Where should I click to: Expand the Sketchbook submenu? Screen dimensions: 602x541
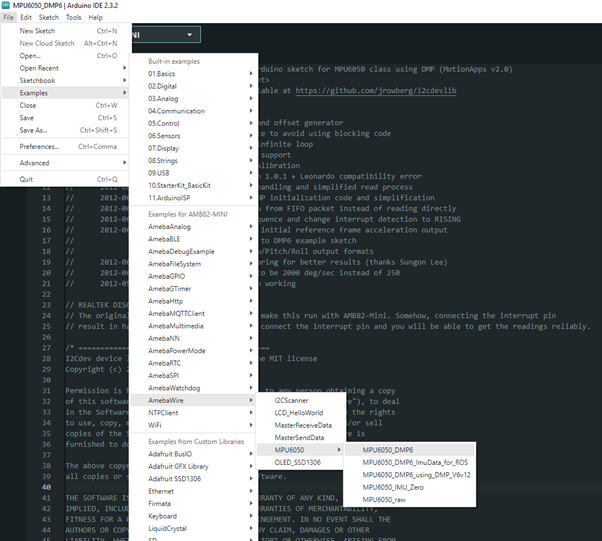(x=38, y=80)
